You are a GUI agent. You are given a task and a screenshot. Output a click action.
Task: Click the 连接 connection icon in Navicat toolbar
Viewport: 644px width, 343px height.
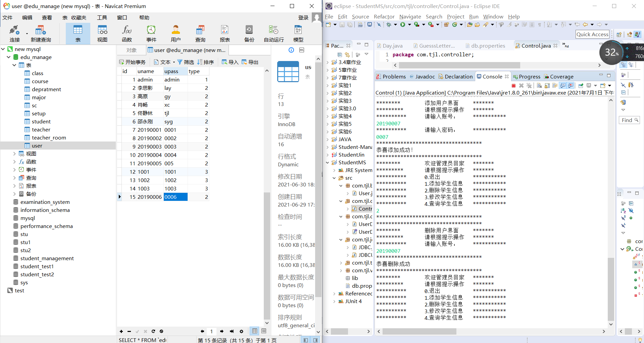click(x=14, y=34)
